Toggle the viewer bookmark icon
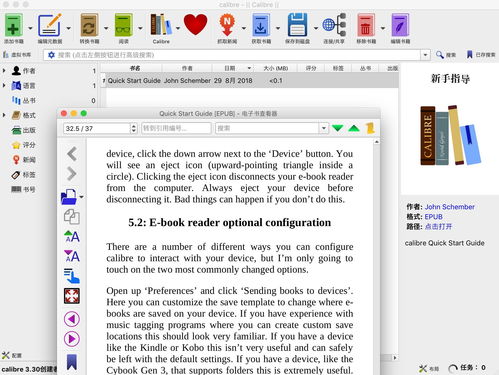The width and height of the screenshot is (499, 375). pos(72,362)
